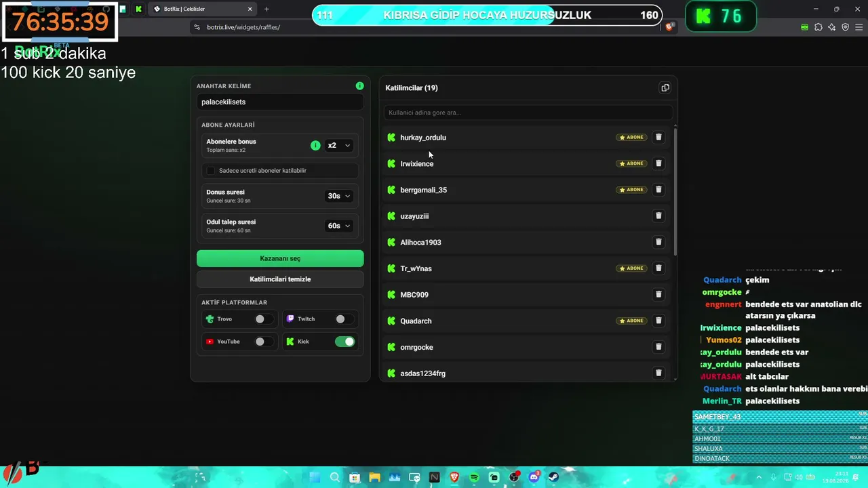Open a new browser tab
This screenshot has height=488, width=868.
267,9
